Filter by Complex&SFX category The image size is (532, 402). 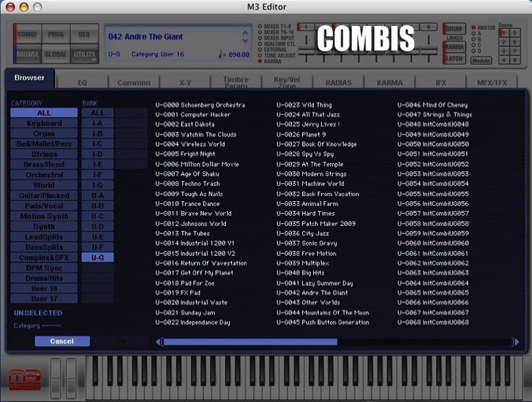point(44,258)
